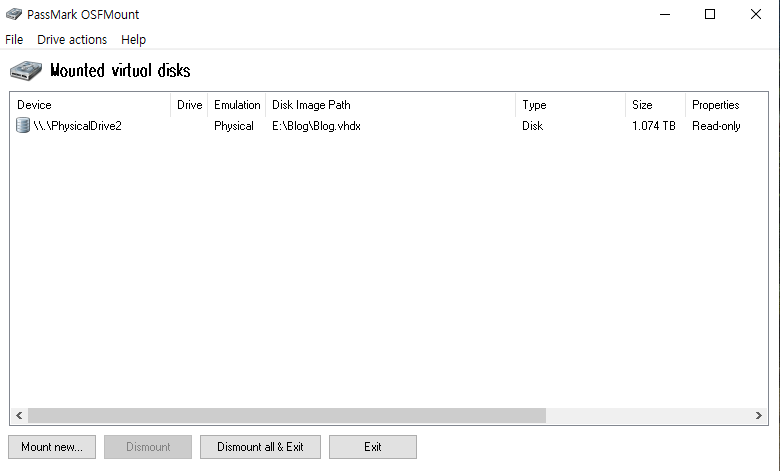The height and width of the screenshot is (471, 780).
Task: Maximize the OSFMount window
Action: tap(710, 14)
